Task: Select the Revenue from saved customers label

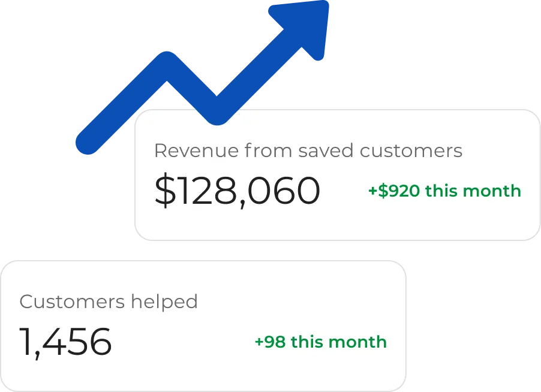Action: (x=308, y=150)
